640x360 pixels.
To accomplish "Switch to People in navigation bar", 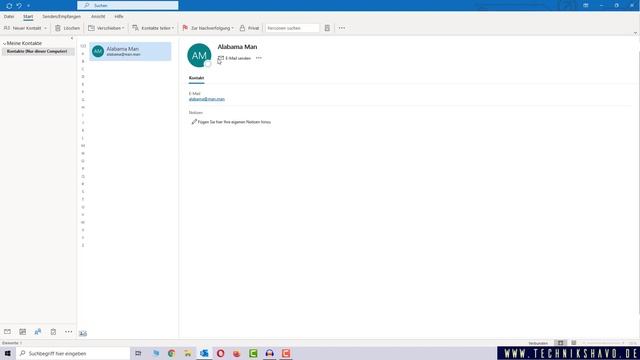I will [x=38, y=332].
